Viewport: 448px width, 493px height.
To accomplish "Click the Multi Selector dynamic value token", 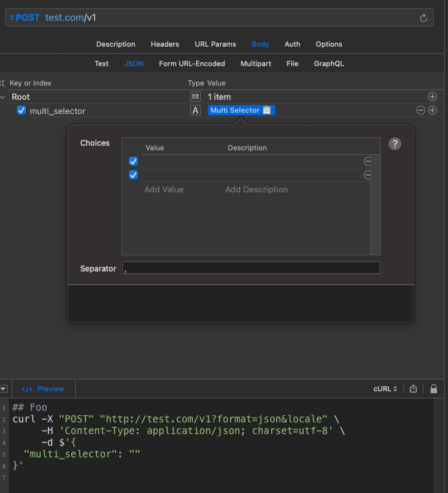I will 241,110.
